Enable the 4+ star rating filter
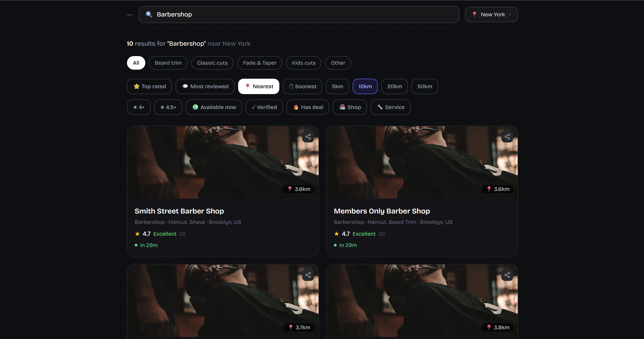 (139, 107)
